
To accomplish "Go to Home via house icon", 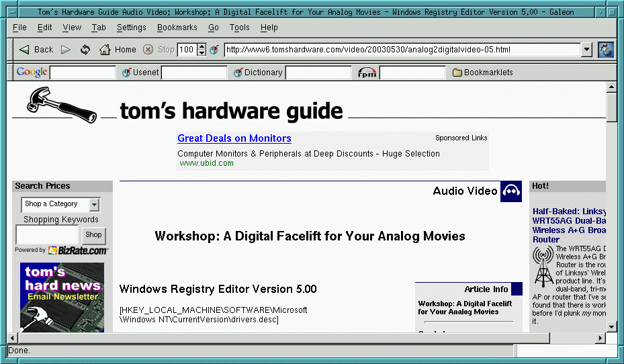I will click(x=105, y=50).
